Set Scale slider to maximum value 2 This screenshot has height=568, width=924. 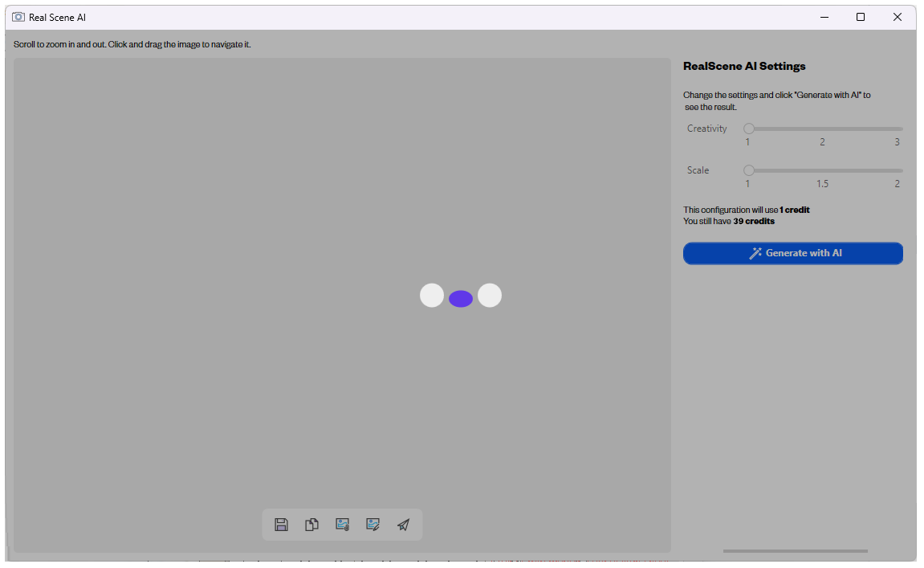pyautogui.click(x=898, y=170)
